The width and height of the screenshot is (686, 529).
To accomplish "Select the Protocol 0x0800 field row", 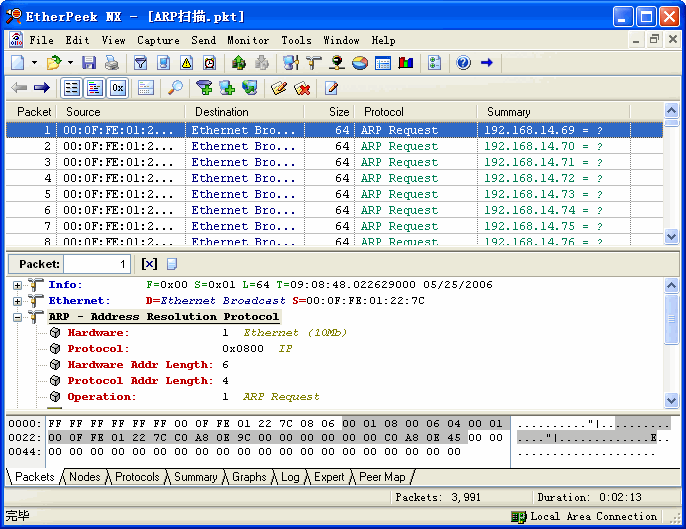I will [171, 349].
